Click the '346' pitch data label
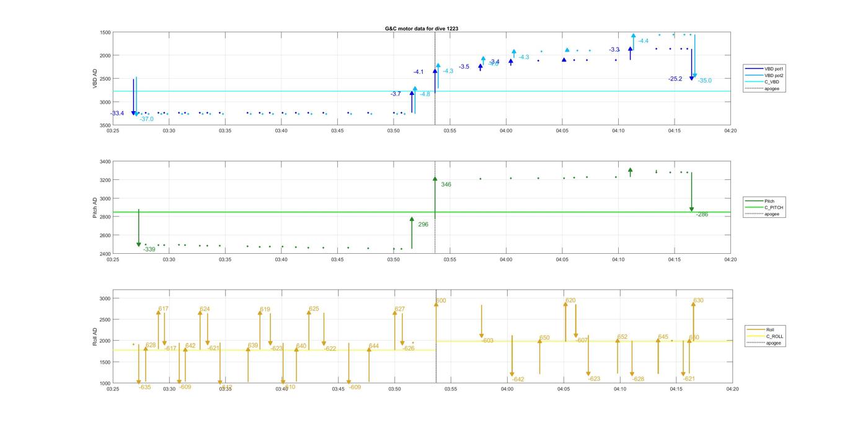Viewport: 868px width, 430px height. pos(446,185)
